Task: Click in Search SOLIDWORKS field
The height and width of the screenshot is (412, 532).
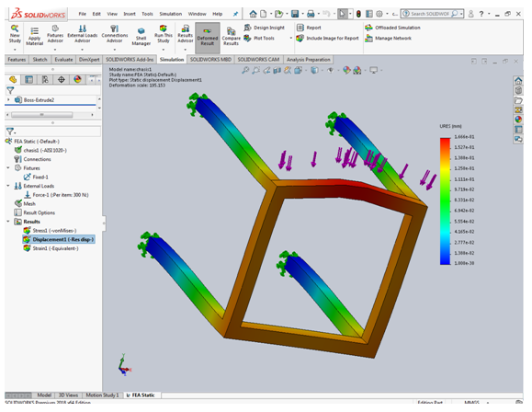Action: [429, 14]
